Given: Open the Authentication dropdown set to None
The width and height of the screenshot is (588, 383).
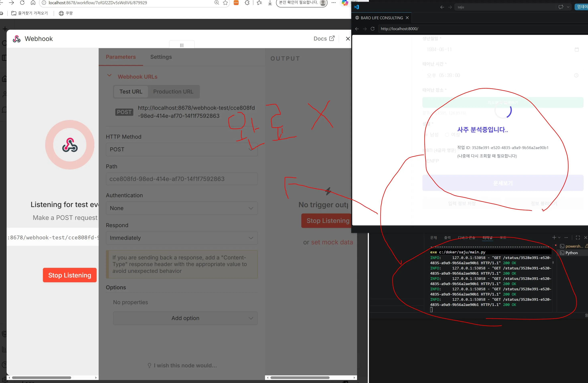Looking at the screenshot, I should point(182,208).
